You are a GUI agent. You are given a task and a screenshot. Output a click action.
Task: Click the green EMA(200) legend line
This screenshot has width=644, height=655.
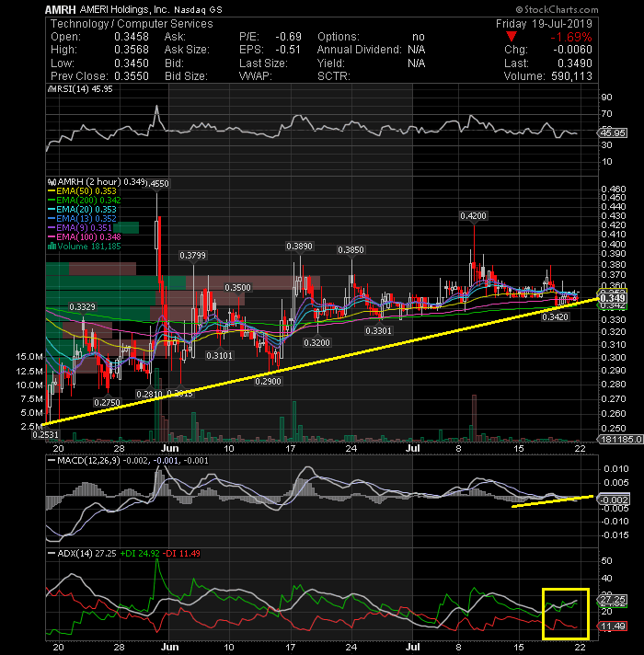click(52, 201)
